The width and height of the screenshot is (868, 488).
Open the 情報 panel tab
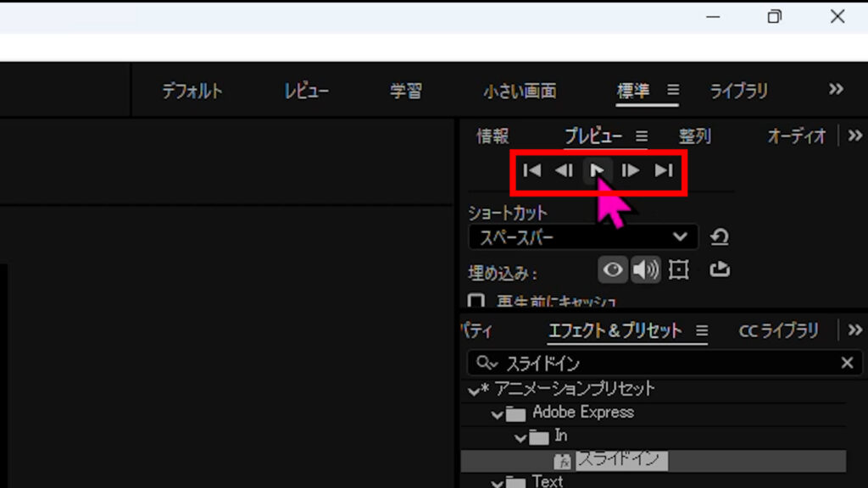(x=492, y=136)
